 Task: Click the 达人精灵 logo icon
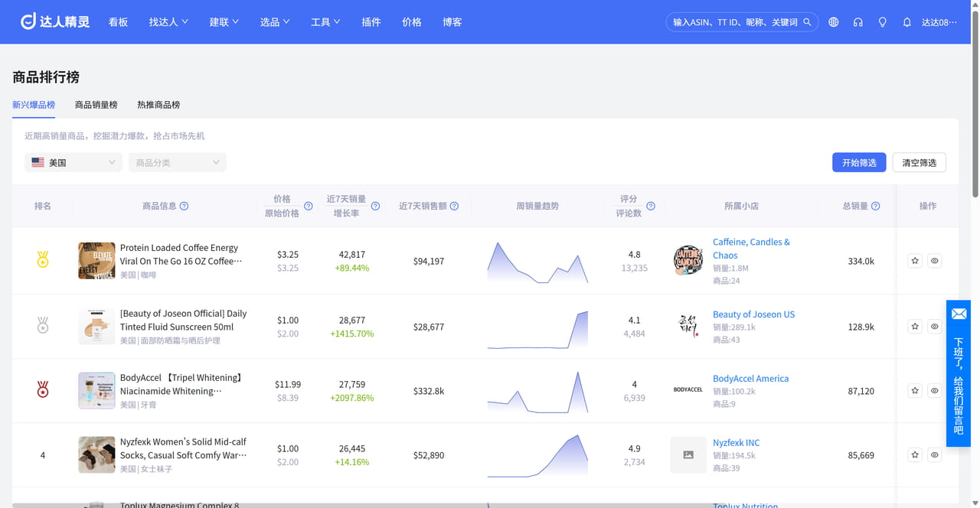[28, 21]
